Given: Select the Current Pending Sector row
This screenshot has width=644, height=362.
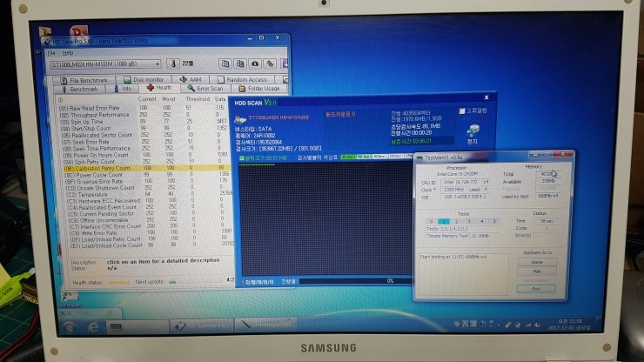Looking at the screenshot, I should tap(149, 214).
